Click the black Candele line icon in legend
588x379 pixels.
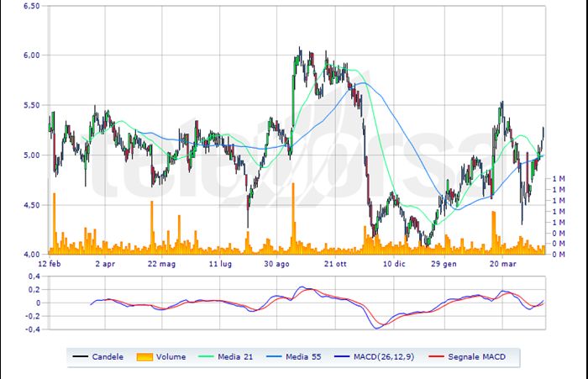click(81, 356)
